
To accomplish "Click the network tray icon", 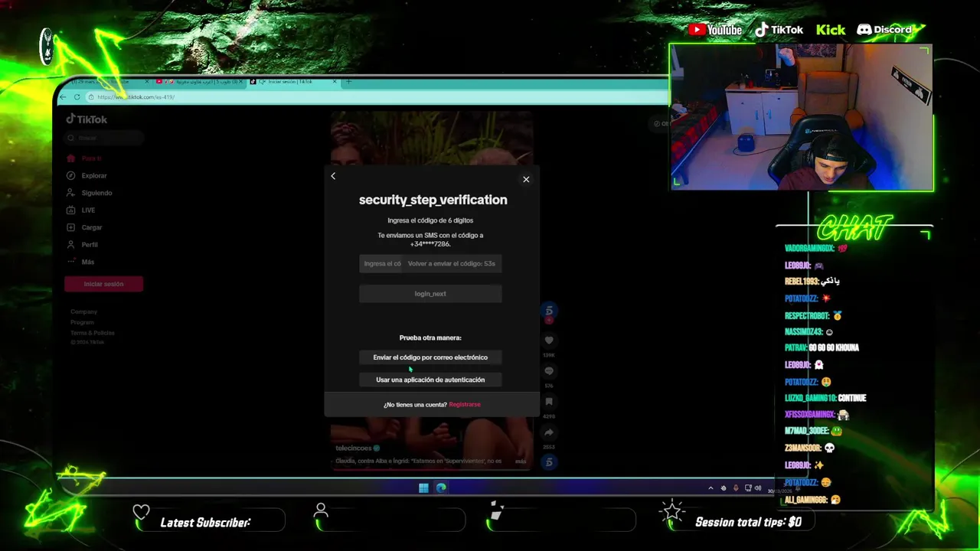I will point(748,488).
